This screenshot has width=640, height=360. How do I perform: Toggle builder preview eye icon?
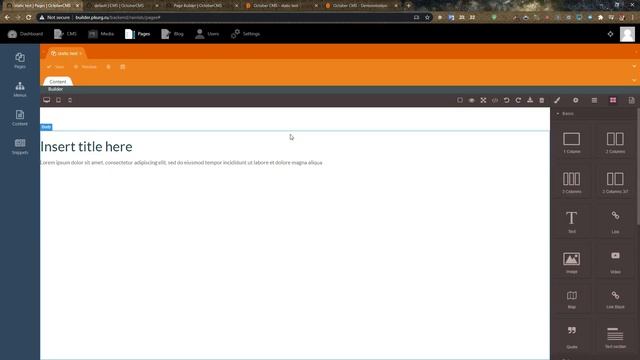[x=471, y=100]
